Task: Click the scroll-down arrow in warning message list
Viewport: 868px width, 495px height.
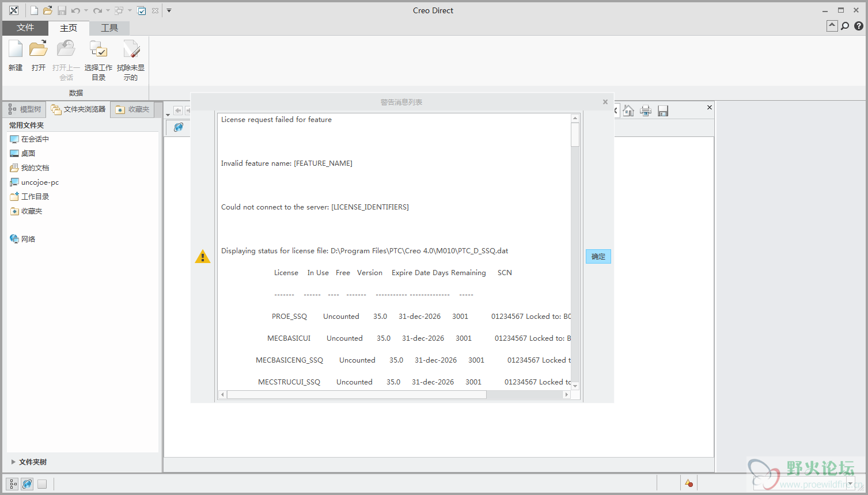Action: click(x=575, y=386)
